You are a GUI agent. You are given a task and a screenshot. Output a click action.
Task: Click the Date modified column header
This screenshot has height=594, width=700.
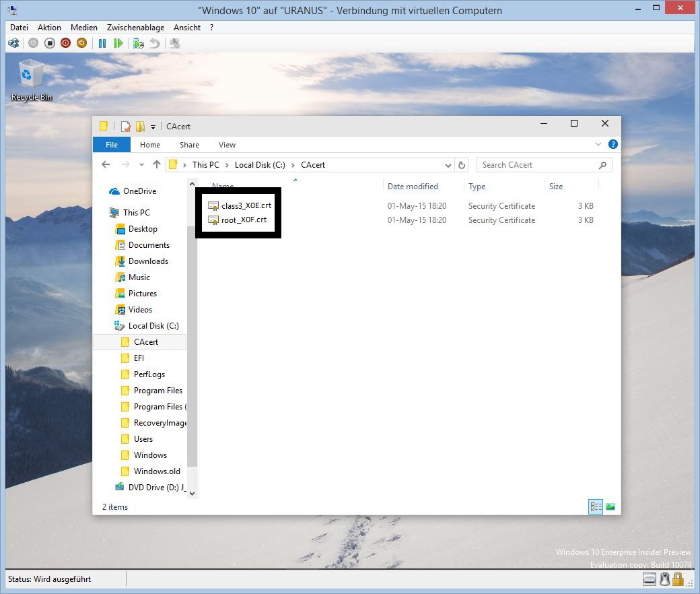[413, 187]
